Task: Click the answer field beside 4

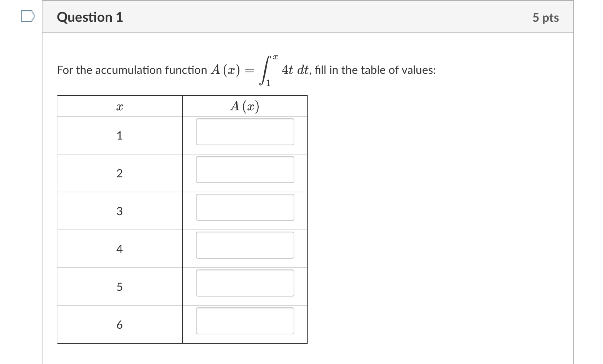Action: 245,246
